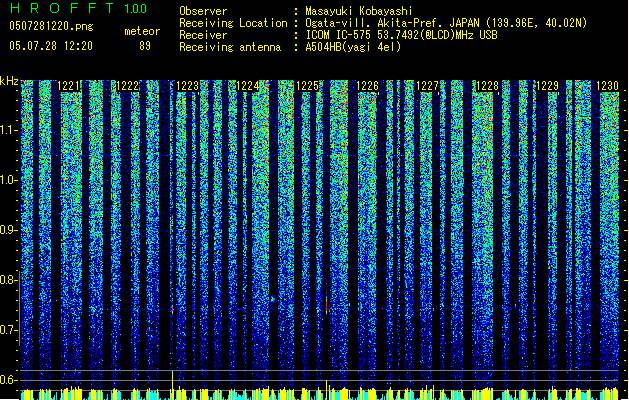629x400 pixels.
Task: Click the red meteor echo near 1225
Action: [327, 305]
